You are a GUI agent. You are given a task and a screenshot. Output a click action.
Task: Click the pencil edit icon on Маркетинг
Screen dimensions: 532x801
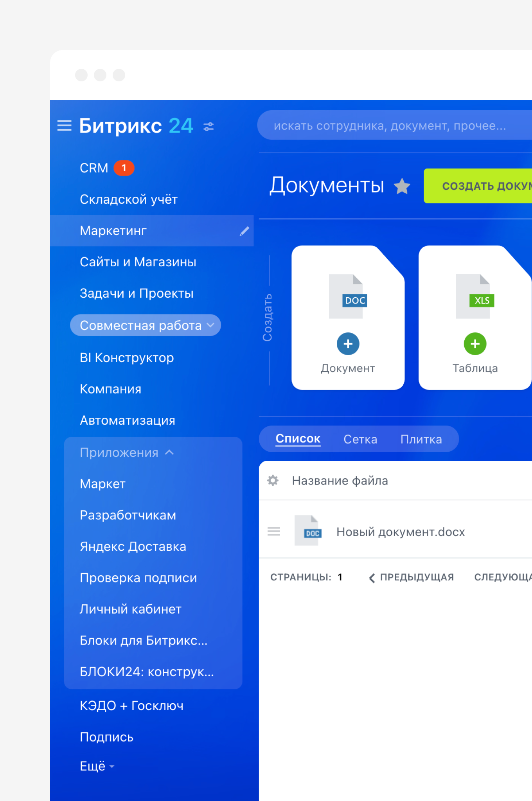click(x=244, y=231)
